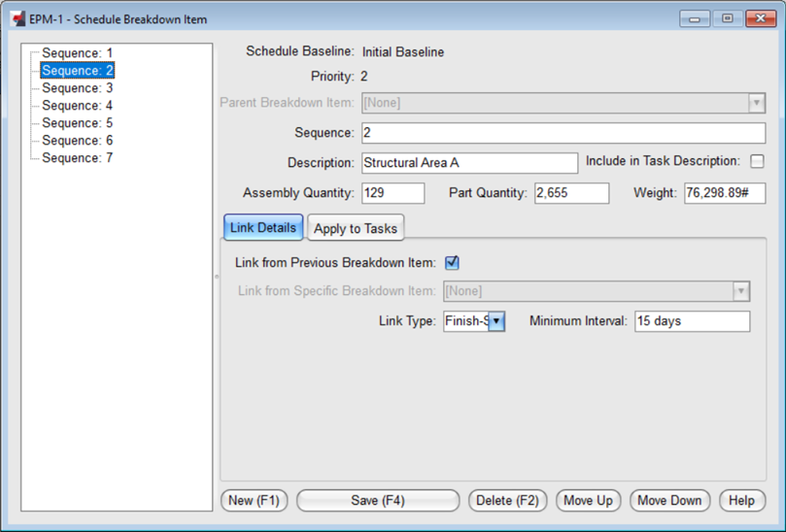Image resolution: width=786 pixels, height=532 pixels.
Task: Click the Assembly Quantity field
Action: [393, 193]
